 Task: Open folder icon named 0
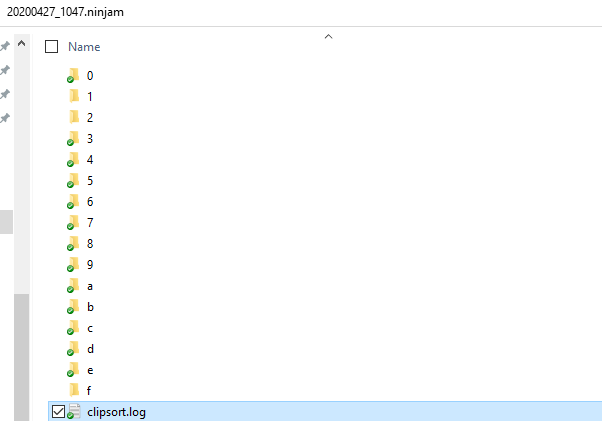click(73, 75)
